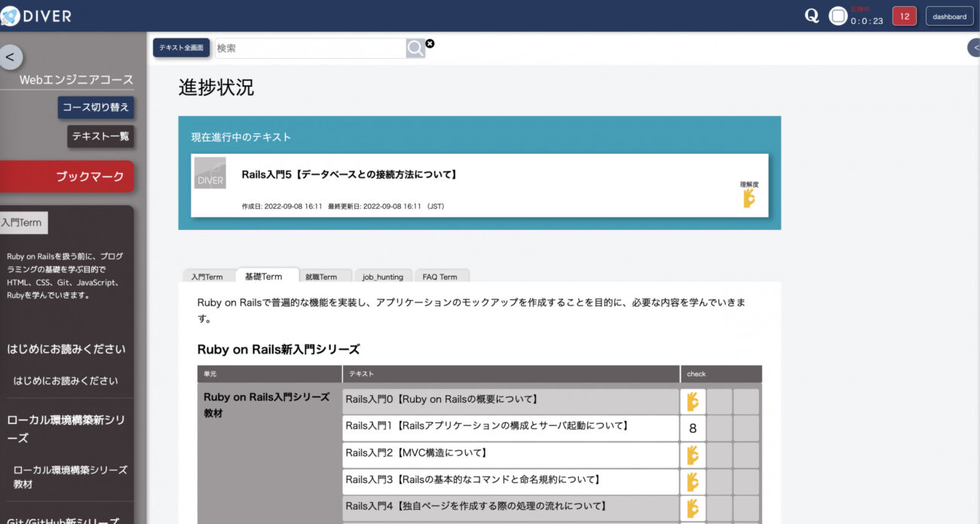The image size is (980, 524).
Task: Click Webエンジニアコース course title
Action: coord(76,80)
